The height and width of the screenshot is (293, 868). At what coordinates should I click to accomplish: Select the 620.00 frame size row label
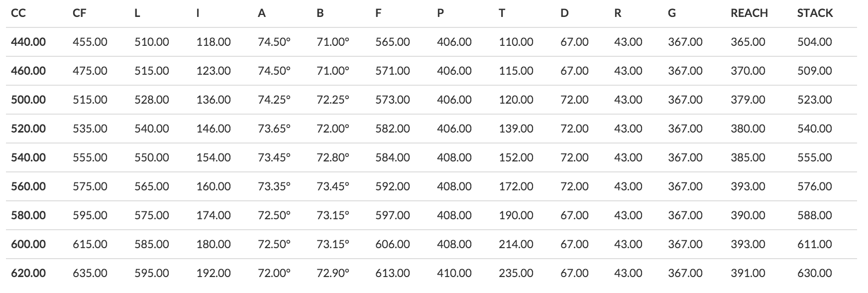28,273
